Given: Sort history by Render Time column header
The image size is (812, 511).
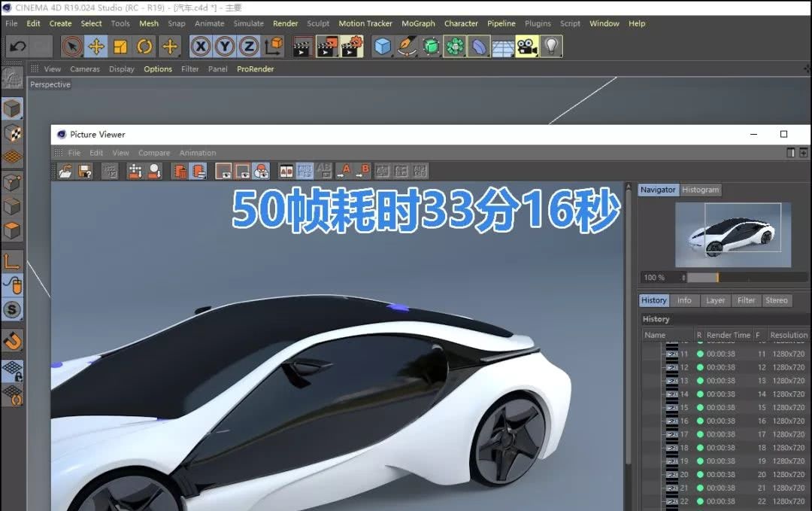Looking at the screenshot, I should 728,335.
